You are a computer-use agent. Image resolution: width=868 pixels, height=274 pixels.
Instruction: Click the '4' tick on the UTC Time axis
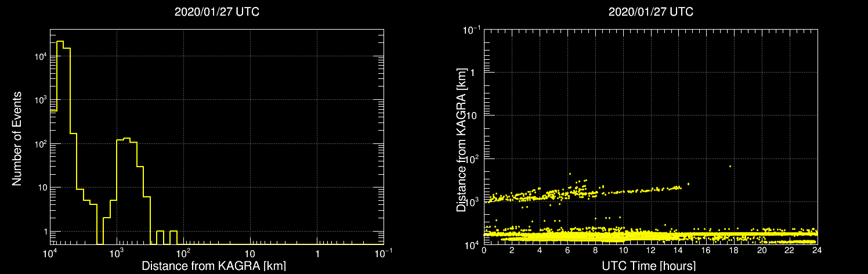click(540, 250)
